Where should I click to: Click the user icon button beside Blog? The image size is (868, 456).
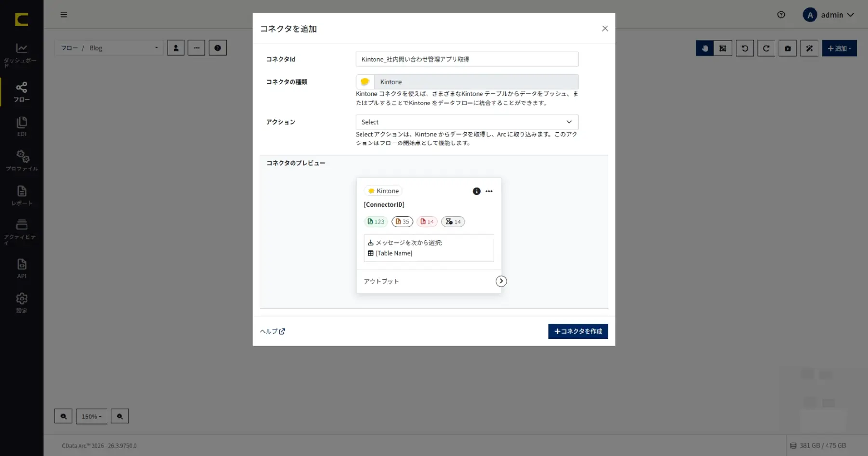[176, 48]
